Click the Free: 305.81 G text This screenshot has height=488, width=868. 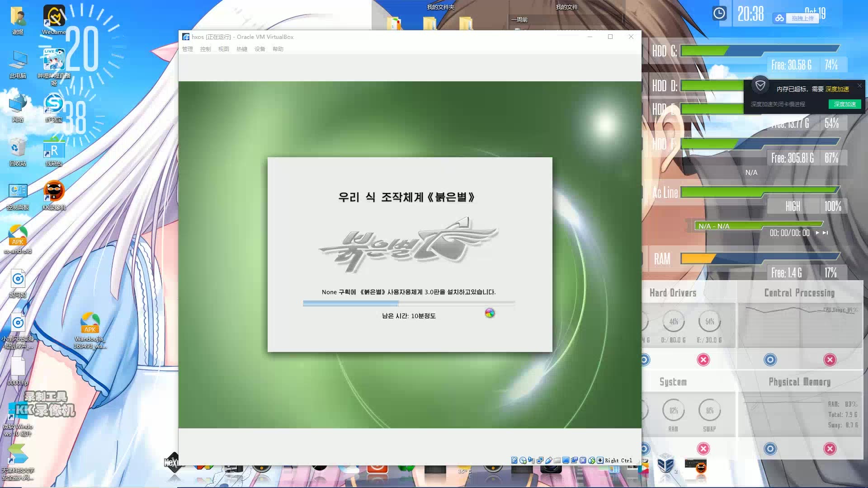tap(792, 158)
